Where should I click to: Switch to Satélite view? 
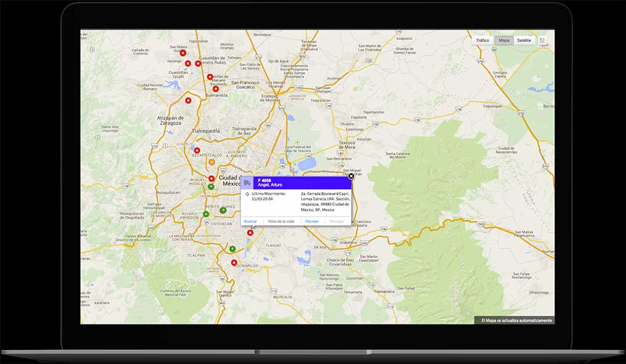[x=524, y=40]
